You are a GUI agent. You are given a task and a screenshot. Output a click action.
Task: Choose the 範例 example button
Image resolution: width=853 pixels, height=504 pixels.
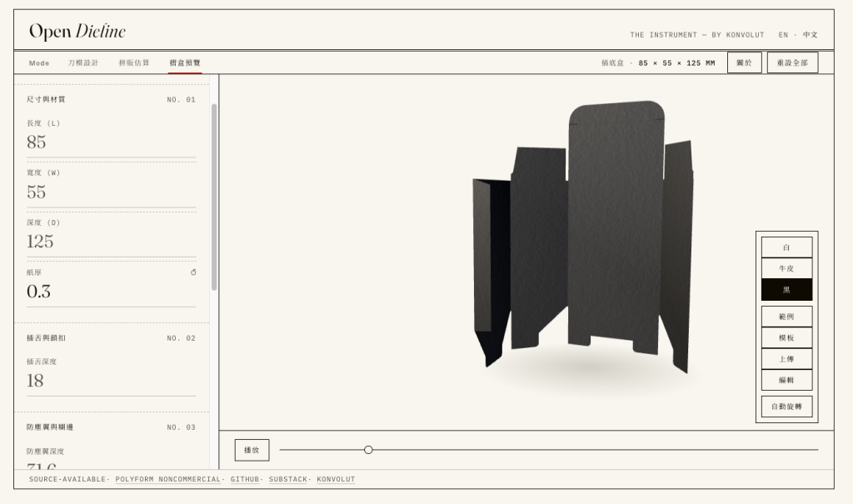coord(786,317)
